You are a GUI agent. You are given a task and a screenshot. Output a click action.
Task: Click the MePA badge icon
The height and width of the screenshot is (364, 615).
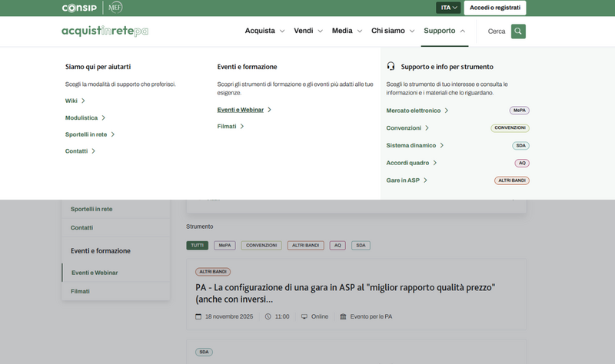520,111
